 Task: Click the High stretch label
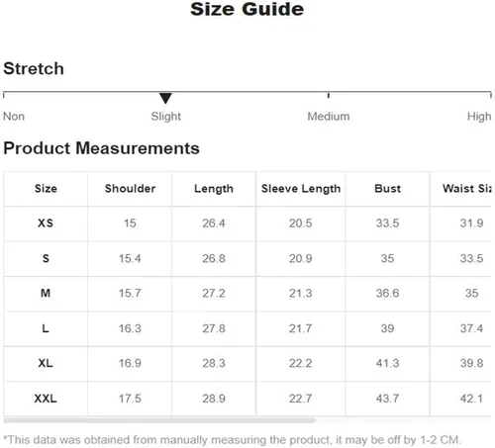coord(479,117)
